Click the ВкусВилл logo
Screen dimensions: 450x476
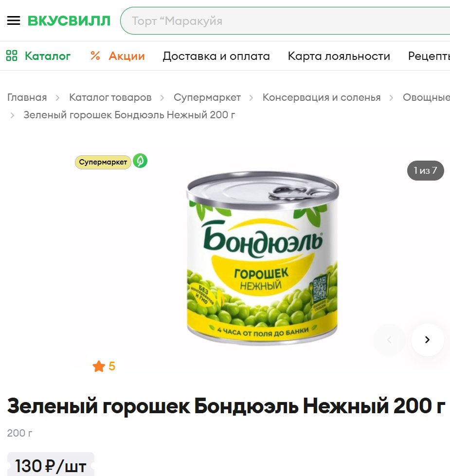(69, 21)
